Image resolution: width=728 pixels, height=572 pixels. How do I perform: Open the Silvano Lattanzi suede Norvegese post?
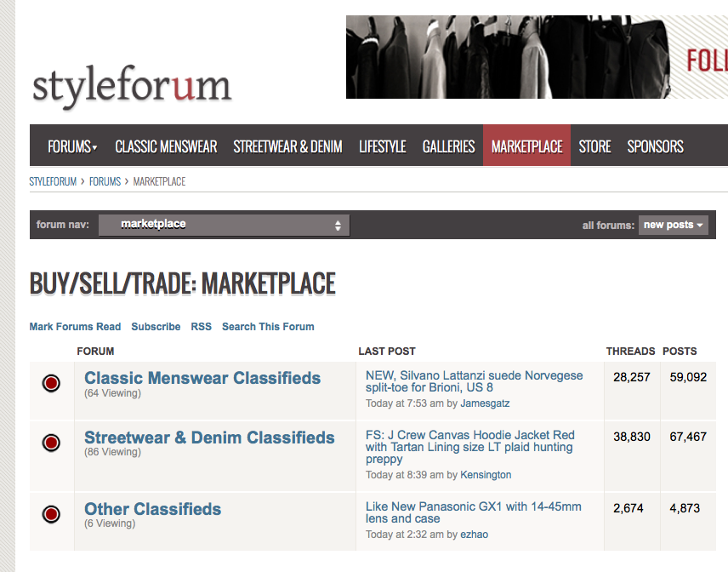[474, 381]
